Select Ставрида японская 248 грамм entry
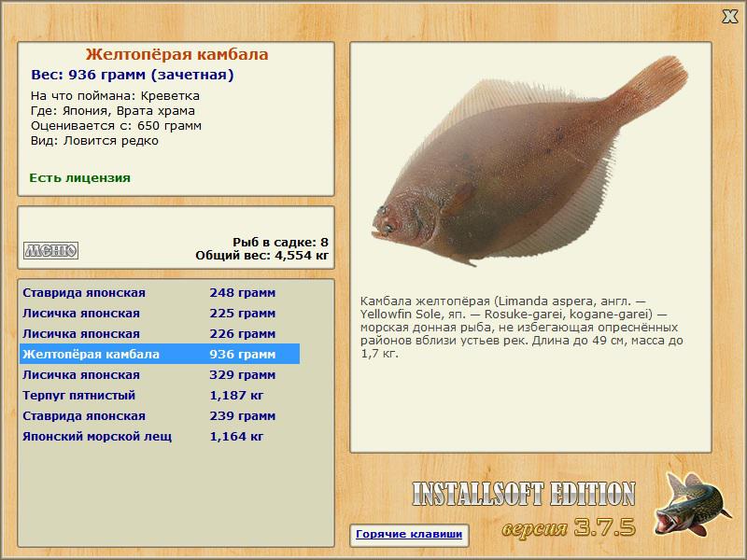Image resolution: width=747 pixels, height=560 pixels. (x=160, y=293)
